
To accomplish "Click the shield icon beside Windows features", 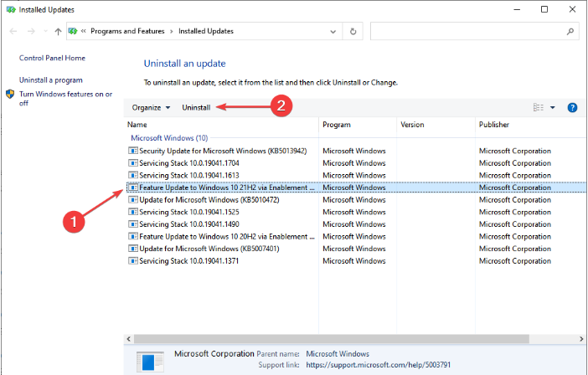I will (10, 94).
